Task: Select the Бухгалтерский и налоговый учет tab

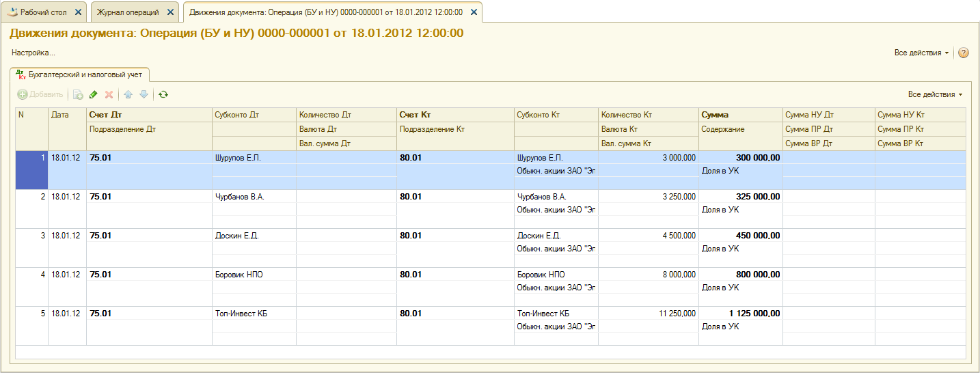Action: click(x=80, y=74)
